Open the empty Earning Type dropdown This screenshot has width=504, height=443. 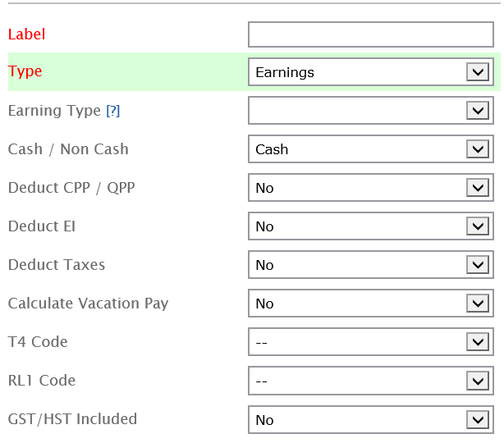pos(370,111)
